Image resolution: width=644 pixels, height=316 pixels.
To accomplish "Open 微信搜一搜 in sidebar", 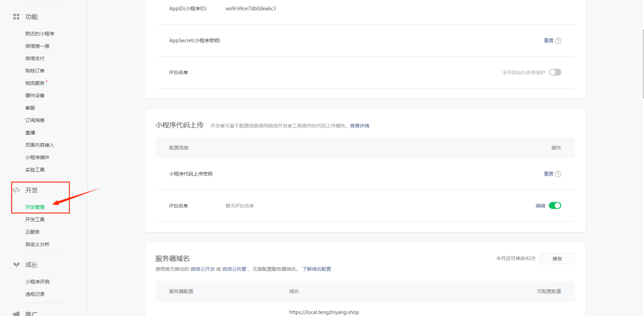I will coord(37,46).
